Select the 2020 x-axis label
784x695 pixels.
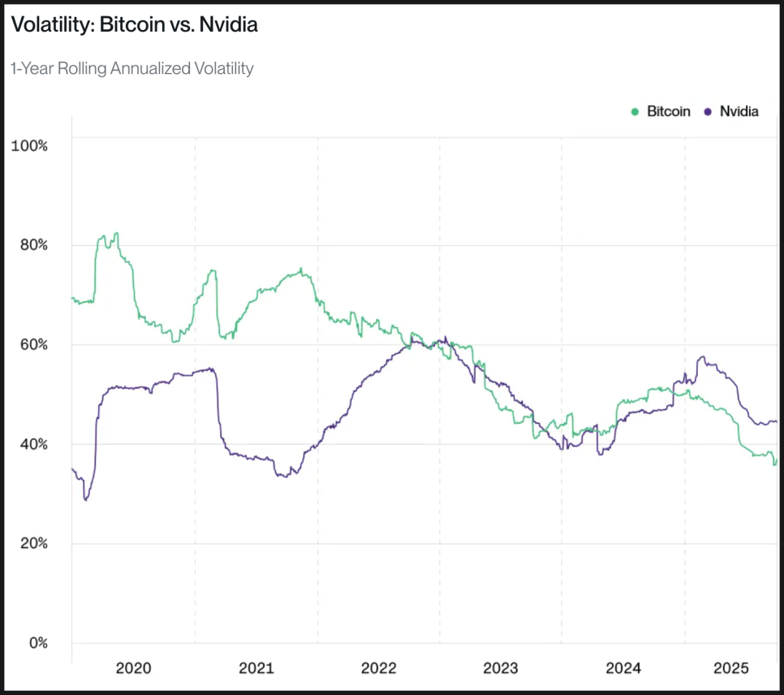pos(134,668)
